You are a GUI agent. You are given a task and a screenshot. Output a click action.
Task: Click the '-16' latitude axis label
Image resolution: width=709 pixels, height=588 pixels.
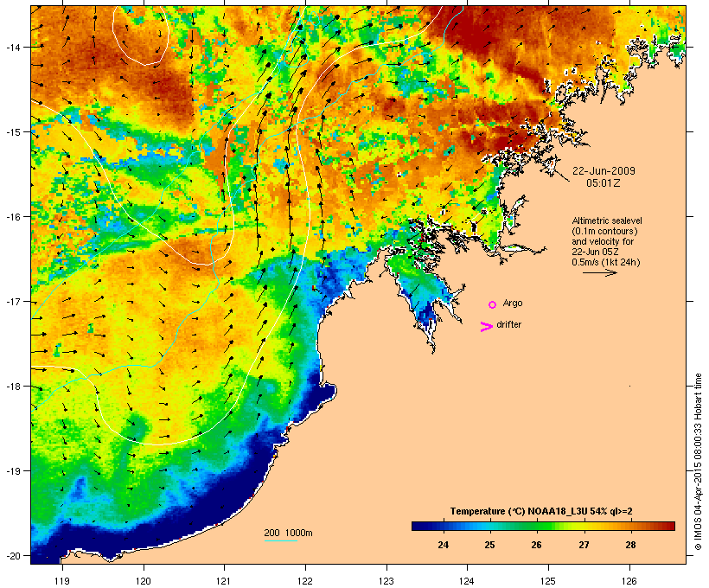pos(12,217)
